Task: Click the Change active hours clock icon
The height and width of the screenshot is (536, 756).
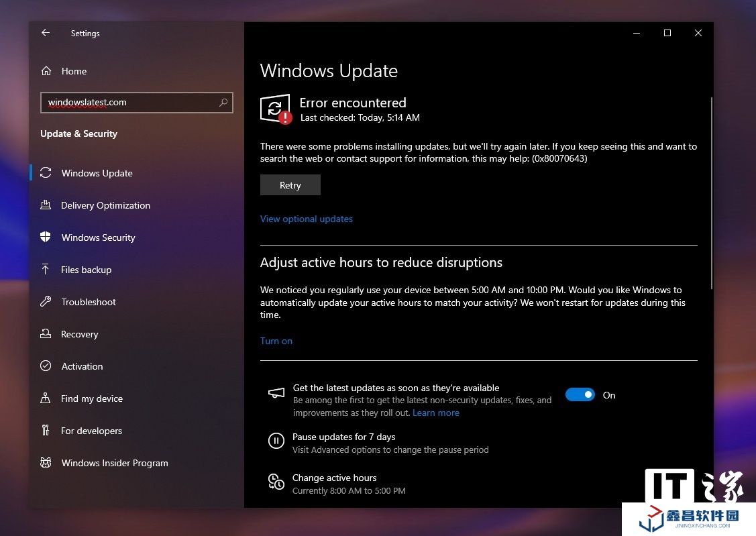Action: 276,482
